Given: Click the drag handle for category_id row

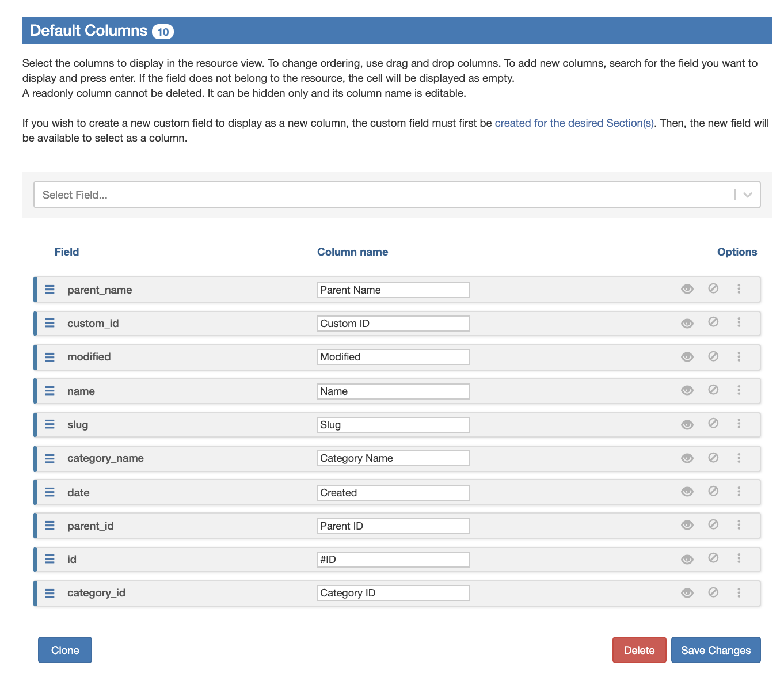Looking at the screenshot, I should click(x=50, y=593).
